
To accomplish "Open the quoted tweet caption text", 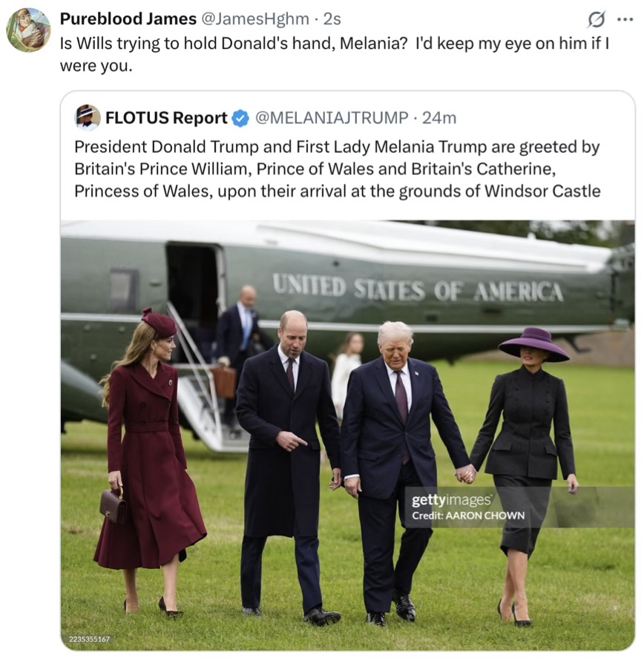I will [337, 168].
